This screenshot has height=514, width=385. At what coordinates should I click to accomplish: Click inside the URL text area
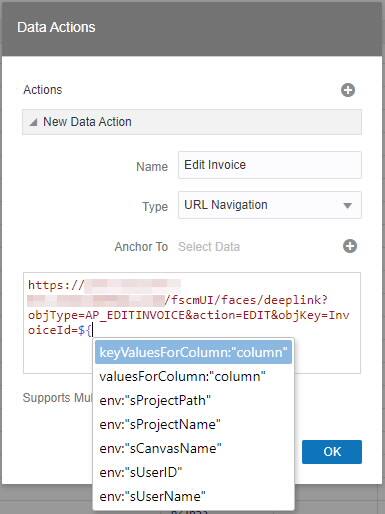[x=192, y=323]
